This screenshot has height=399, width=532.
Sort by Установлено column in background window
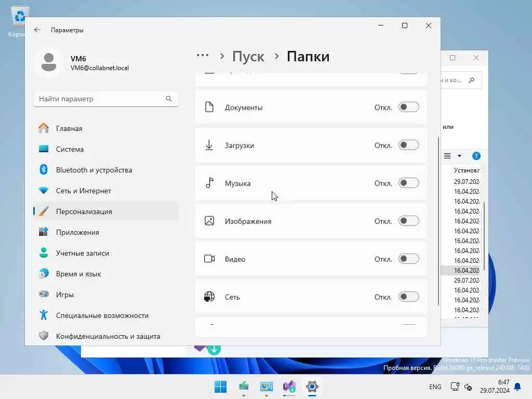467,170
